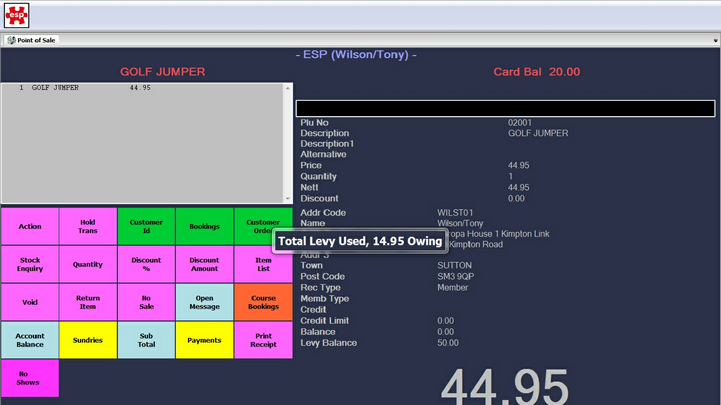721x405 pixels.
Task: Apply Discount % to the item
Action: [x=146, y=264]
